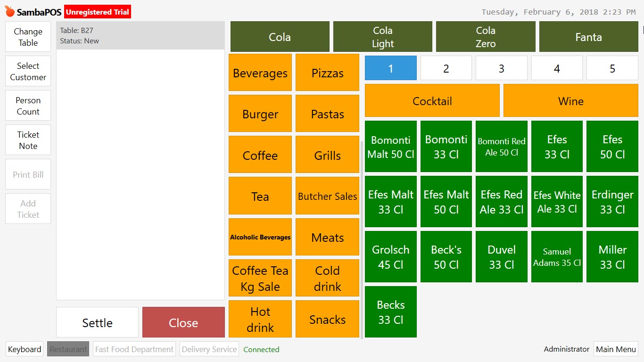Open the Main Menu
This screenshot has height=362, width=644.
click(616, 349)
